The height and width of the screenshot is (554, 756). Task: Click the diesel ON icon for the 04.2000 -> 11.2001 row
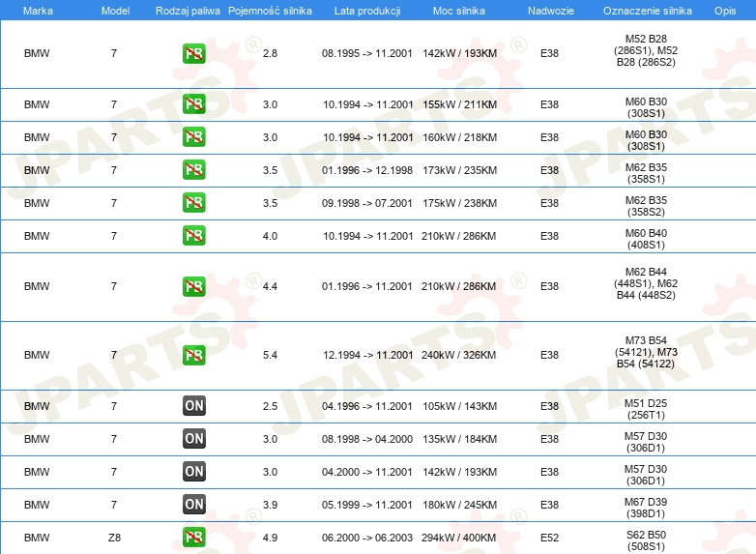[193, 472]
